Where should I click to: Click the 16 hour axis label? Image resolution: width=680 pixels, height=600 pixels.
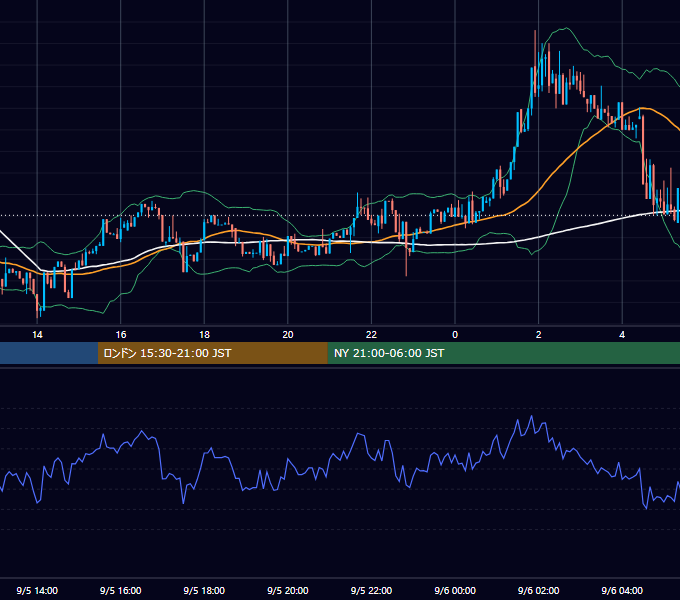(121, 335)
